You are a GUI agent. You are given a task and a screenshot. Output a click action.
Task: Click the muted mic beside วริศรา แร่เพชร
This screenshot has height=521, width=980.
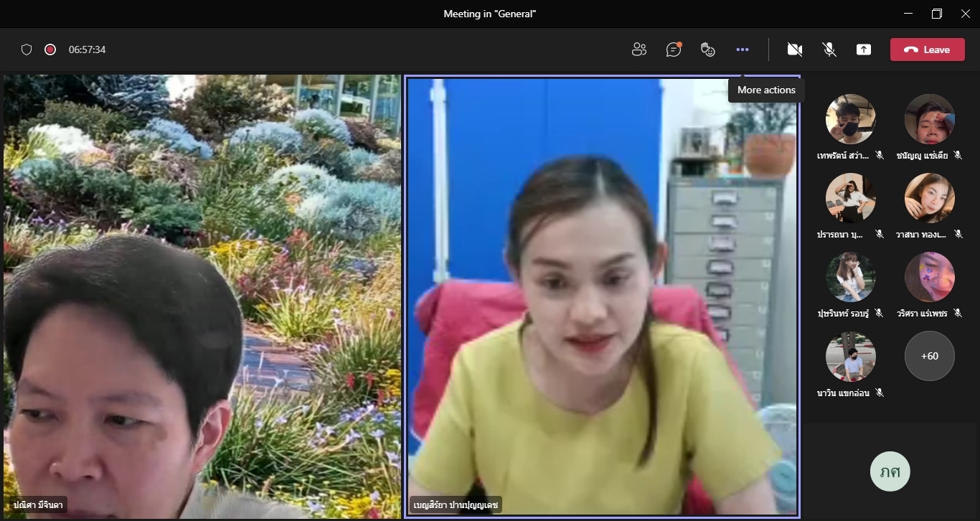958,314
